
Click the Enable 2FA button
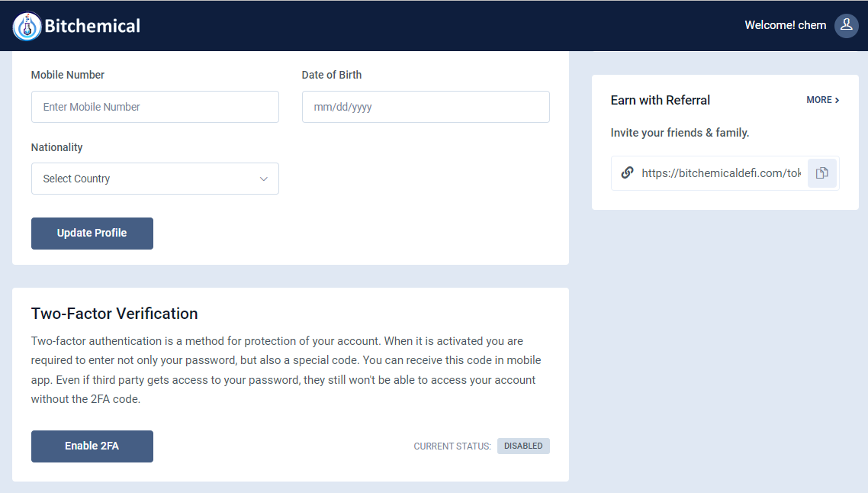pyautogui.click(x=92, y=446)
